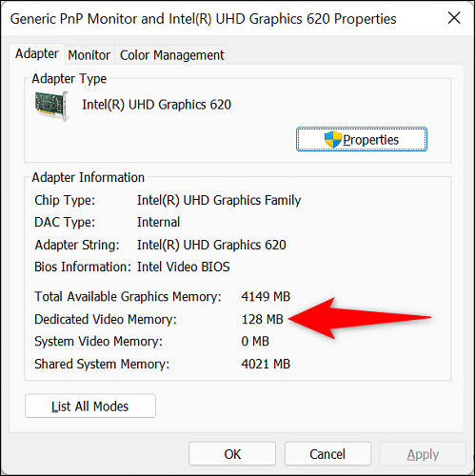The height and width of the screenshot is (476, 475).
Task: Confirm with the OK button
Action: (232, 454)
